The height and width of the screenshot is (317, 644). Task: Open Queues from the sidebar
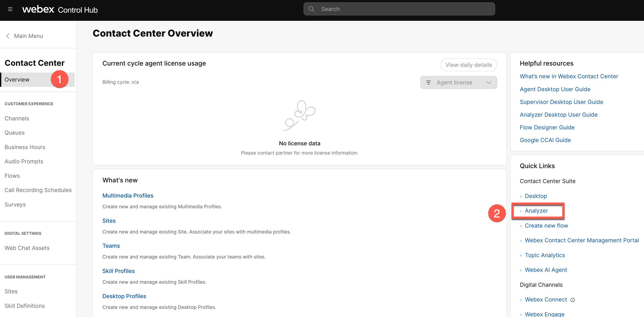[14, 132]
